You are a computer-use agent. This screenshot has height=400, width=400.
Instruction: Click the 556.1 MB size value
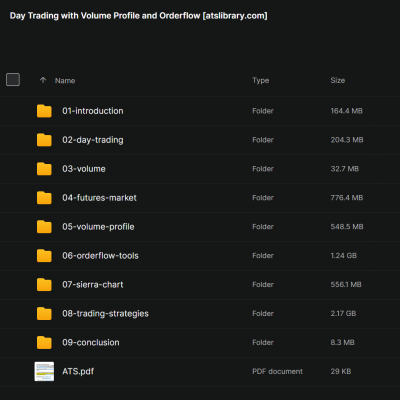(346, 285)
